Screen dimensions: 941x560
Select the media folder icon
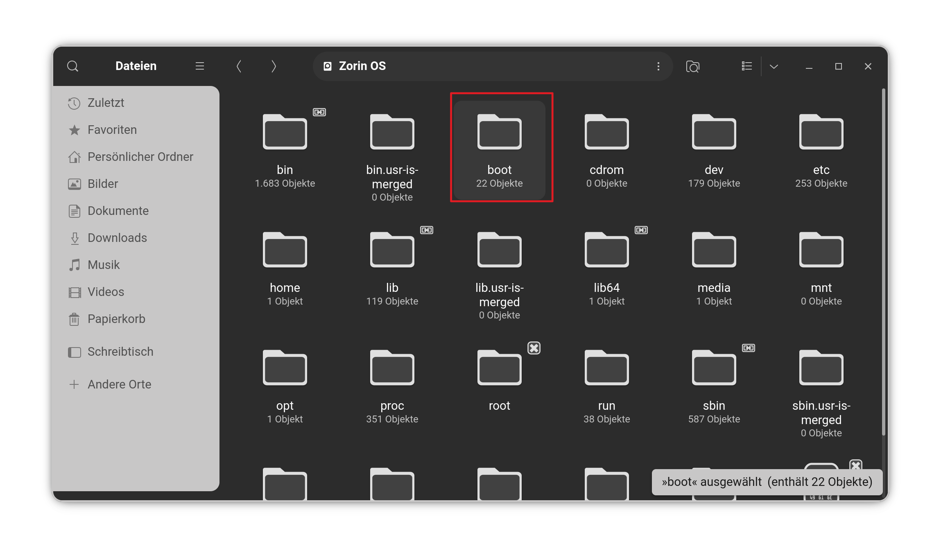714,250
